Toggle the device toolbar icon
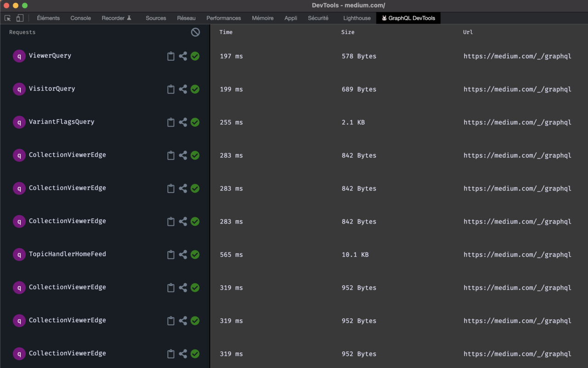The image size is (588, 368). click(20, 18)
